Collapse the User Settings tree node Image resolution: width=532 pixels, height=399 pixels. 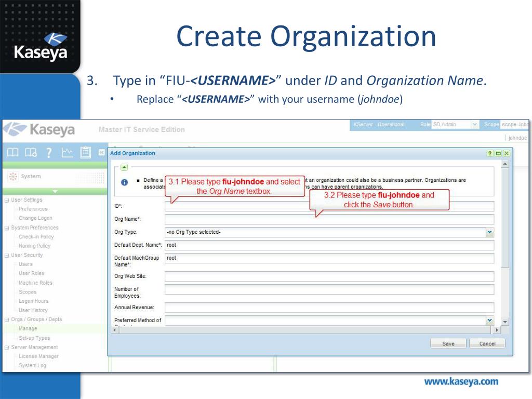coord(7,200)
